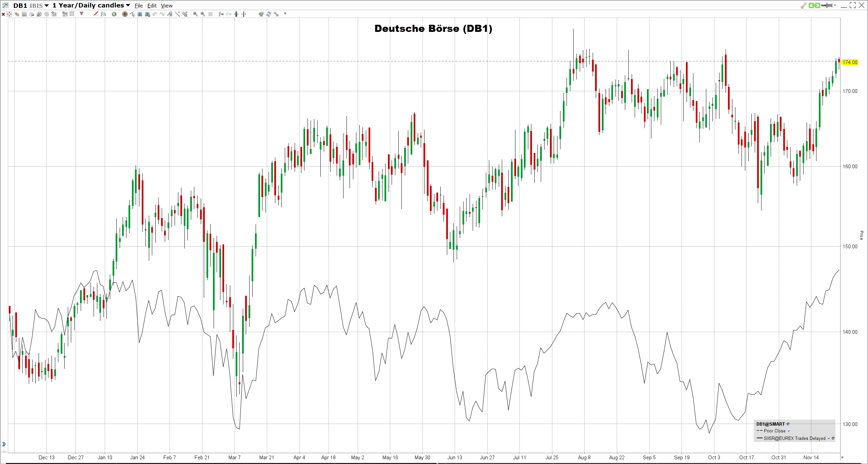Click the red X icon in chart toolbar

coord(3,14)
